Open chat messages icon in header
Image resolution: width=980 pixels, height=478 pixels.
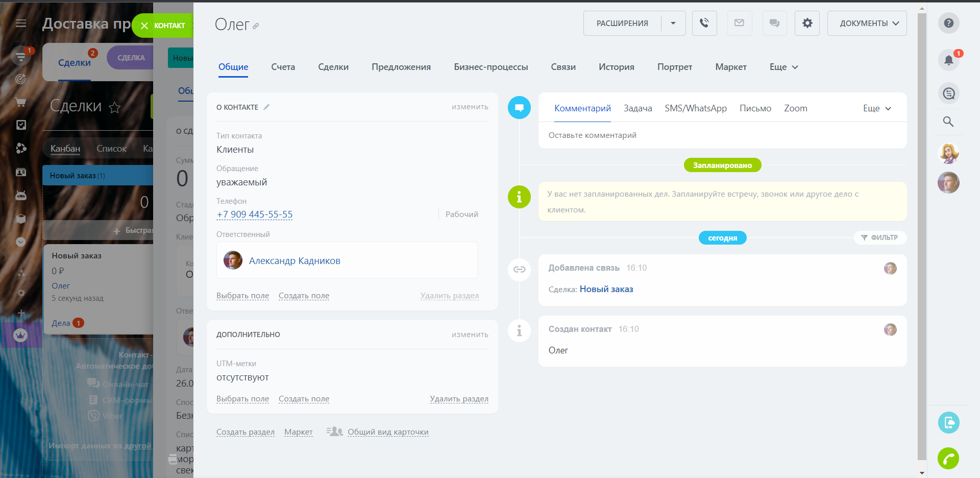click(774, 23)
